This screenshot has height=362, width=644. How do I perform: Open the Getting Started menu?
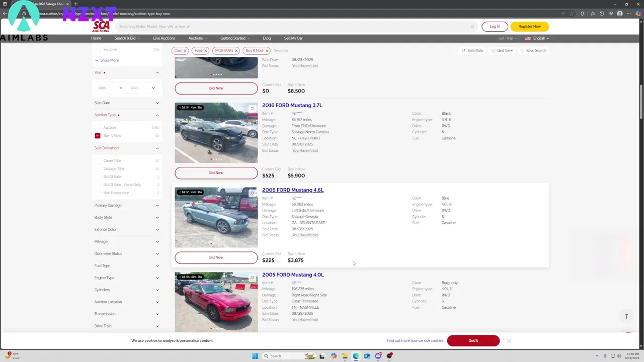coord(234,38)
